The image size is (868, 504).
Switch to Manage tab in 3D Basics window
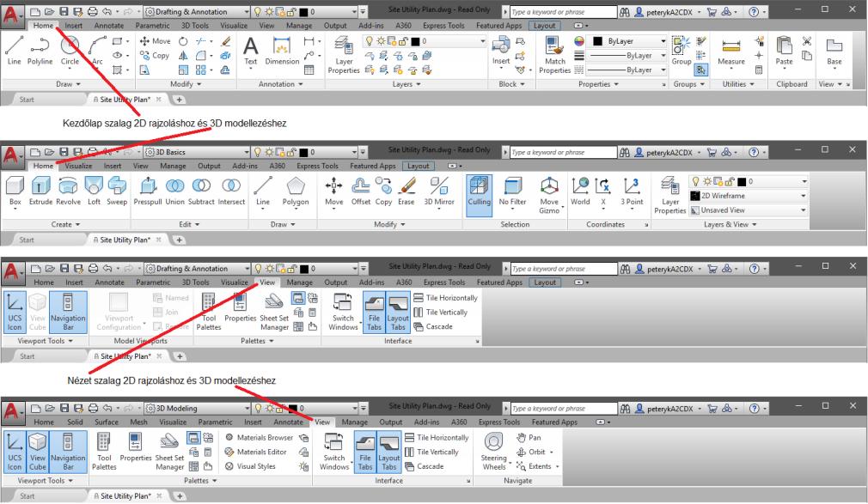coord(173,166)
